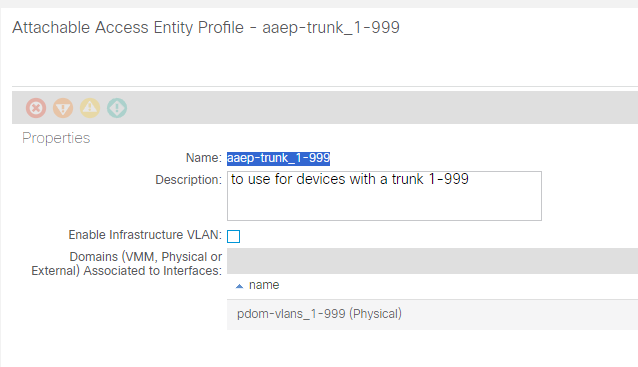Click the yellow minor faults warning icon
Image resolution: width=638 pixels, height=367 pixels.
tap(90, 108)
